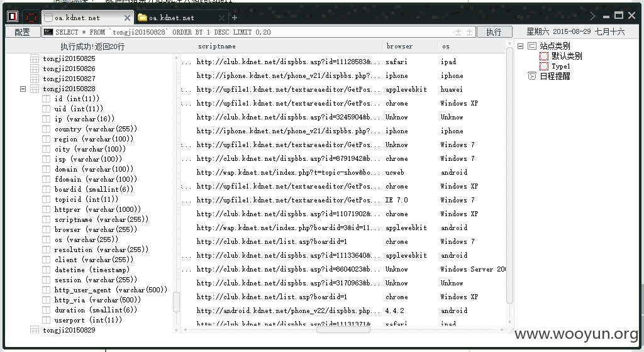Select row with browser 4.4.2
644x352 pixels.
pyautogui.click(x=343, y=311)
